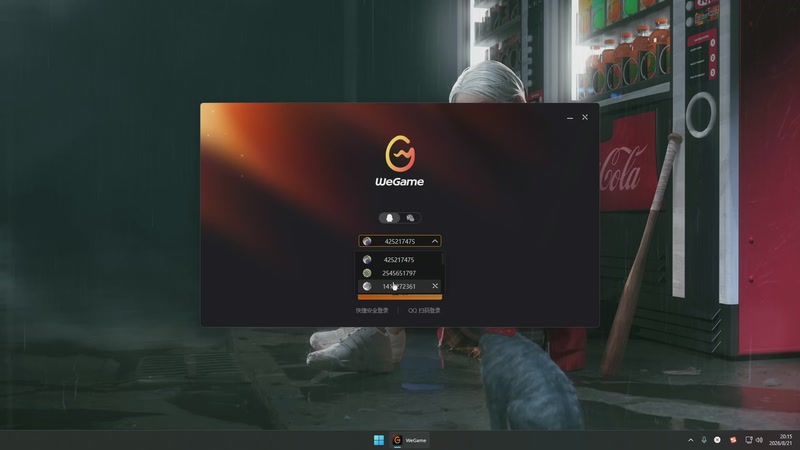This screenshot has width=800, height=450.
Task: Open the Windows Start menu
Action: [x=379, y=440]
